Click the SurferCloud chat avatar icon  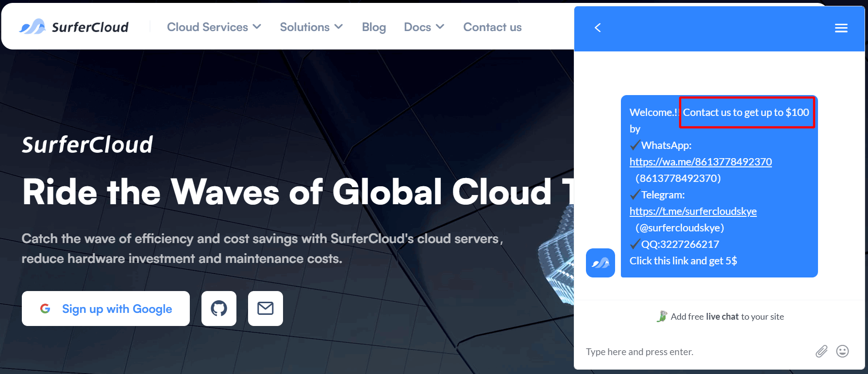click(x=601, y=263)
